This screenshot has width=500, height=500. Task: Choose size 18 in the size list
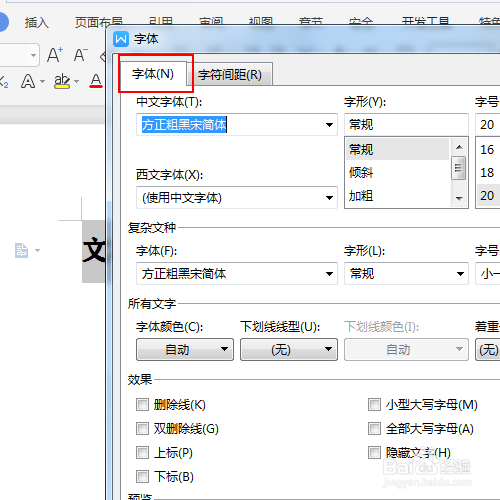(488, 173)
